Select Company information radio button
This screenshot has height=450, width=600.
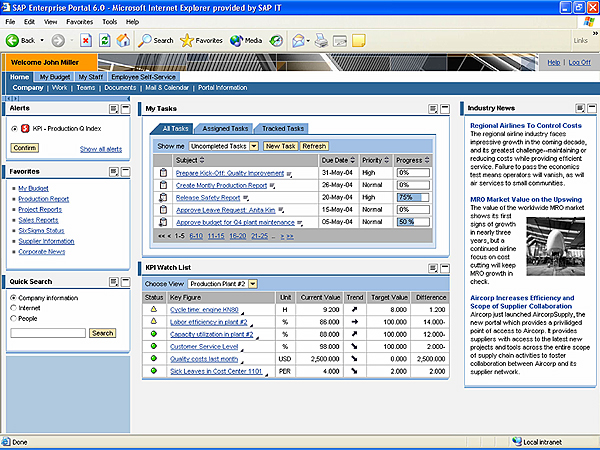[13, 298]
